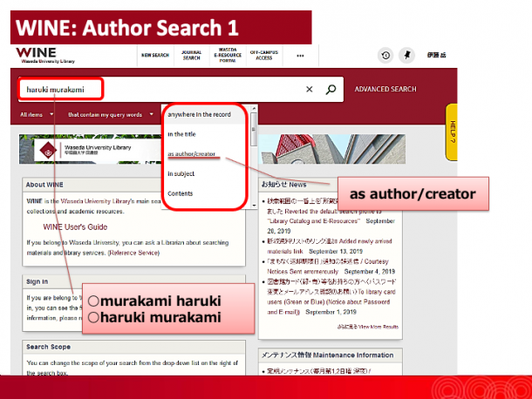Click the dropdown list scrollbar thumb
Viewport: 532px width, 399px height.
(254, 129)
